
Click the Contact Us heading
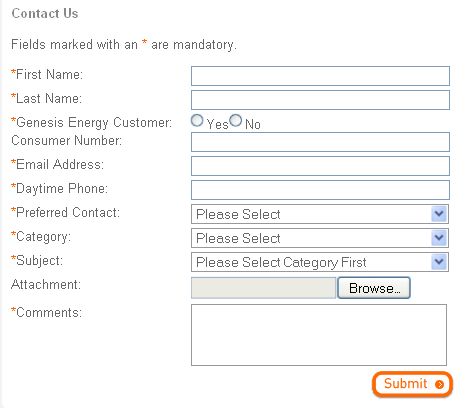[x=45, y=13]
